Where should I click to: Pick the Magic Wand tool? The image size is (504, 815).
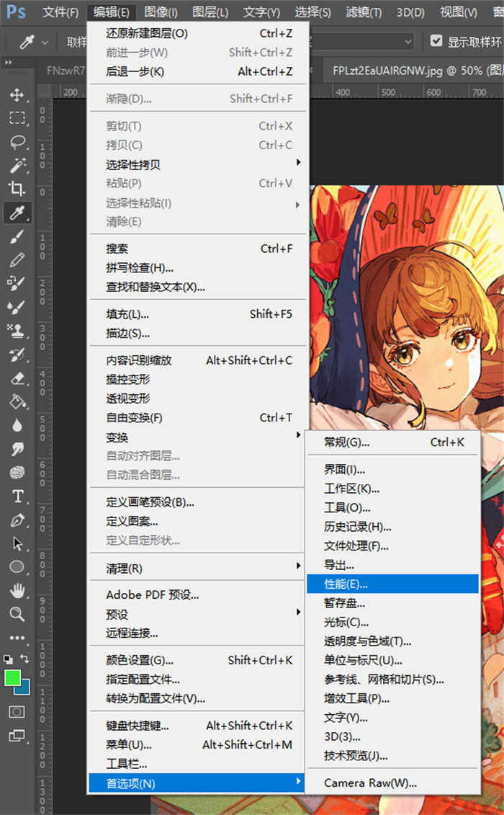(17, 166)
